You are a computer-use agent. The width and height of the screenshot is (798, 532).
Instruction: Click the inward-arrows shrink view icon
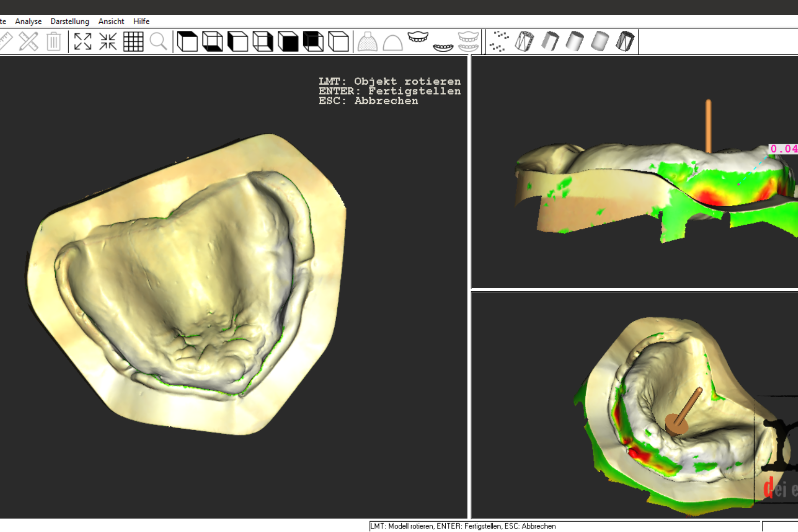[108, 41]
